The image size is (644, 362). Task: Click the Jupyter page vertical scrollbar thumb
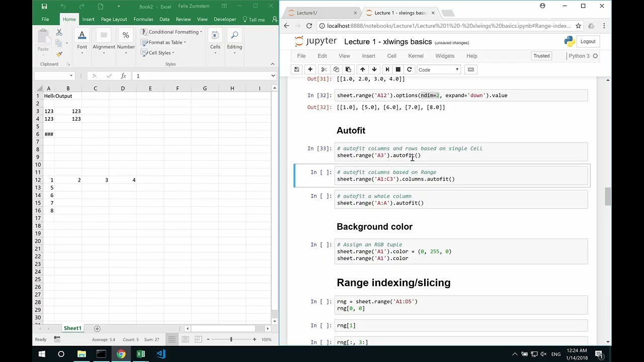tap(608, 196)
